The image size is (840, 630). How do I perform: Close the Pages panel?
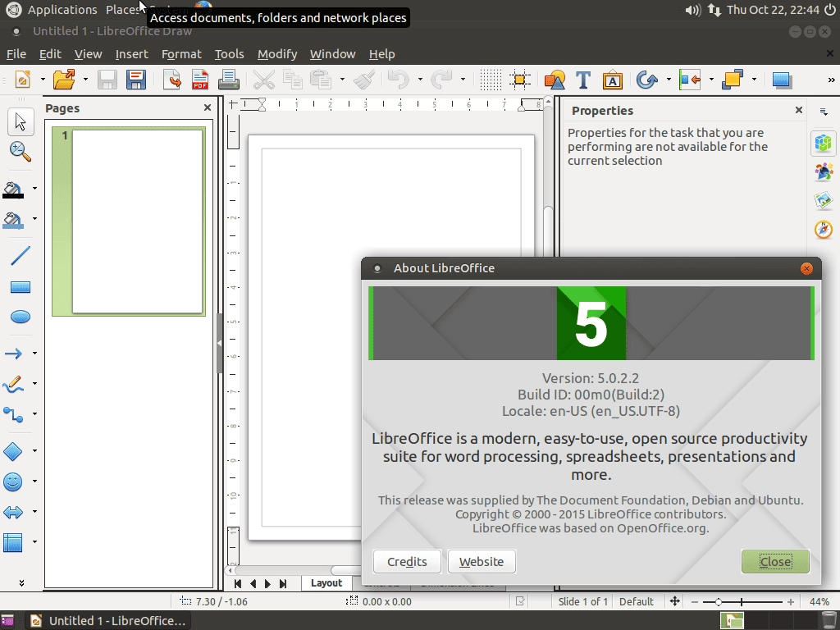pos(208,107)
